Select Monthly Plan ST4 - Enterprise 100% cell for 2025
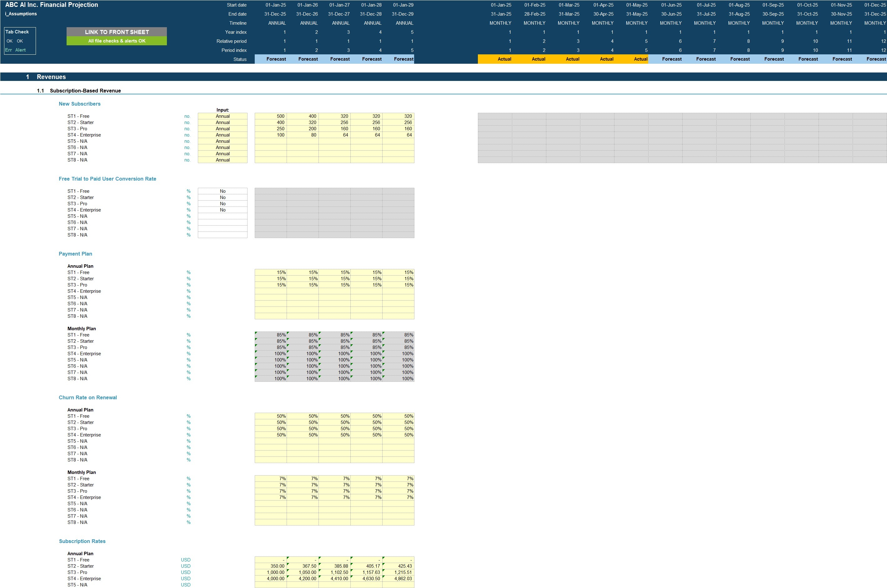 271,354
